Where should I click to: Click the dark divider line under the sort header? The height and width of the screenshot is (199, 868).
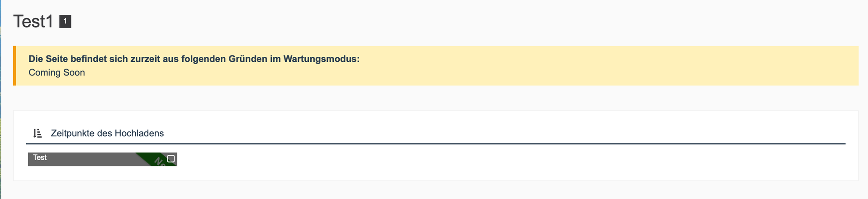[434, 143]
